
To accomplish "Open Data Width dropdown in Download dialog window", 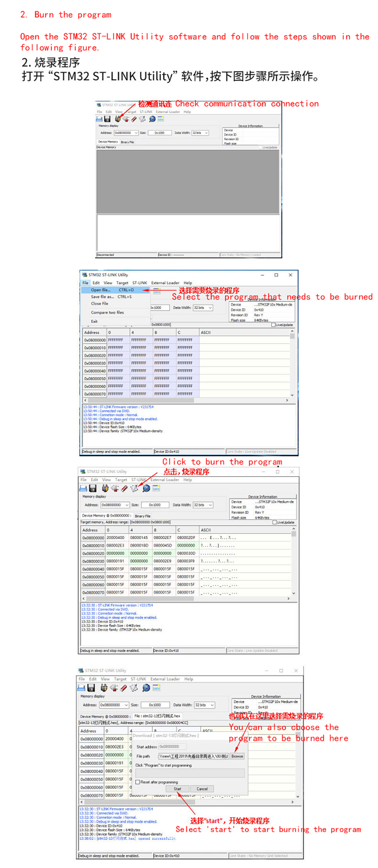I will [212, 705].
